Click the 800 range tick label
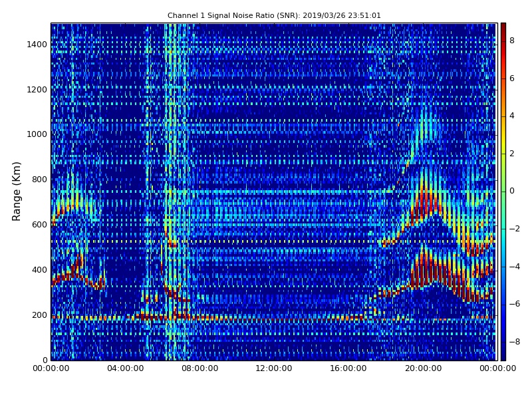Viewport: 532px width, 399px height. tap(39, 180)
